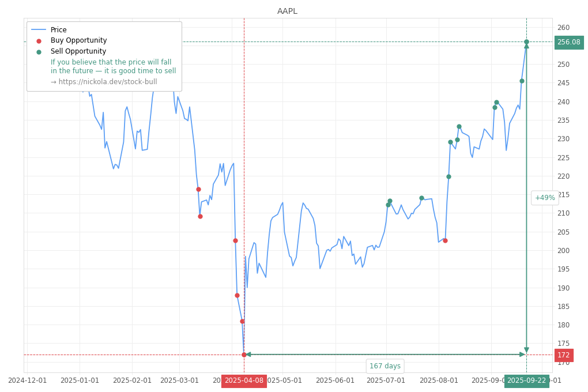
Task: Click the 167 days duration label
Action: (385, 366)
